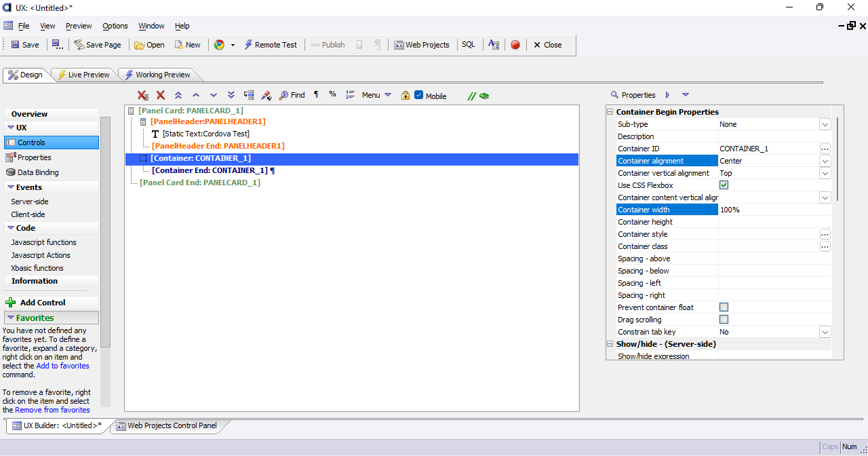
Task: Click the 'Add to favorites' link
Action: tap(62, 366)
